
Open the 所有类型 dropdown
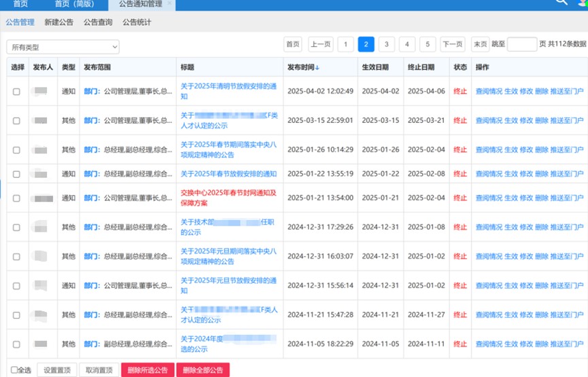click(63, 47)
